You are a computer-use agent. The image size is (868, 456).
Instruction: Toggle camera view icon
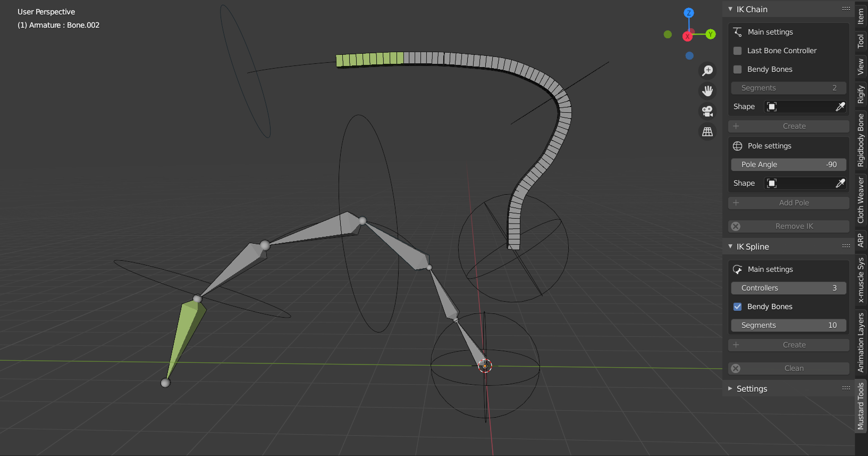click(x=707, y=111)
